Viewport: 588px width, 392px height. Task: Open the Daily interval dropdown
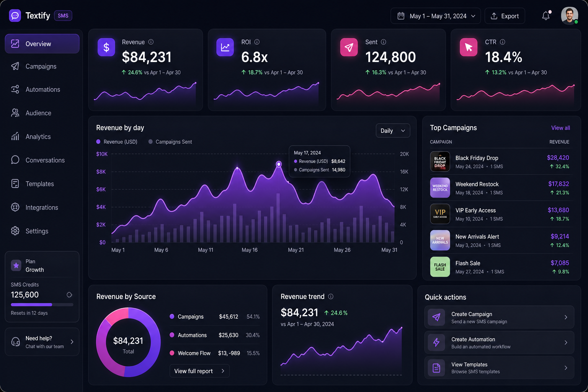click(x=393, y=131)
